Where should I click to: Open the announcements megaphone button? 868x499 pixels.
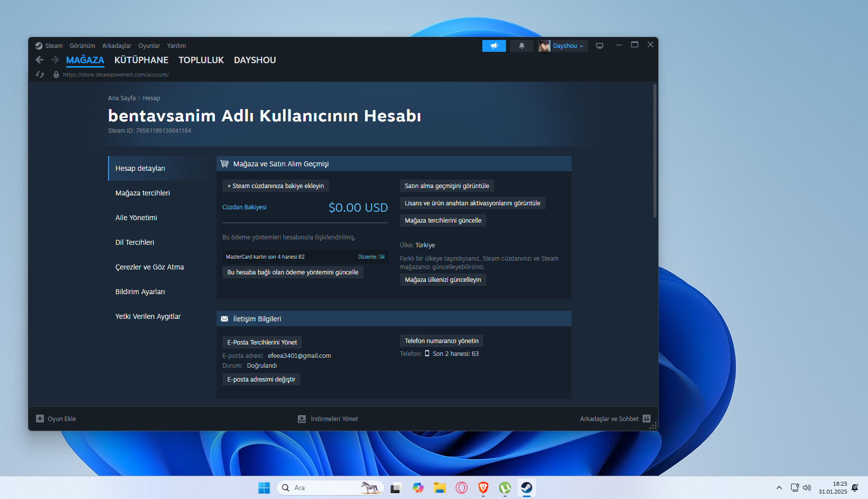tap(494, 46)
